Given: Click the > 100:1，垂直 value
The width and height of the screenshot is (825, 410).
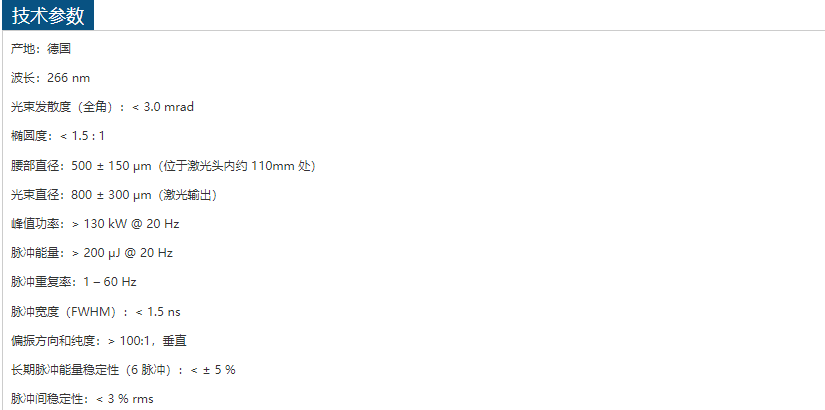Looking at the screenshot, I should (147, 342).
